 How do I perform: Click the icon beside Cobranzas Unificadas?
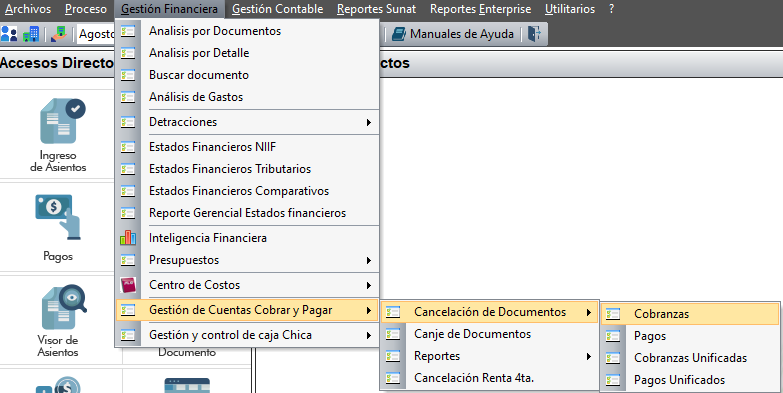pos(613,358)
